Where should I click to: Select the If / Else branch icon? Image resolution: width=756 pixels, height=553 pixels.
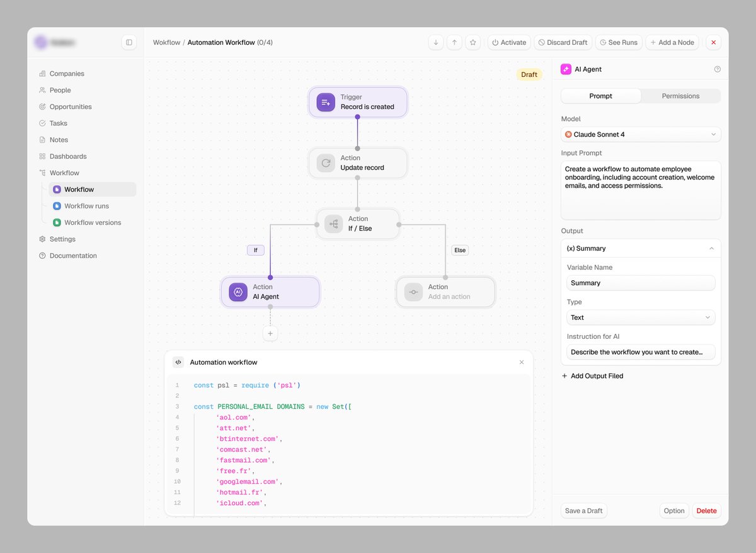click(333, 224)
